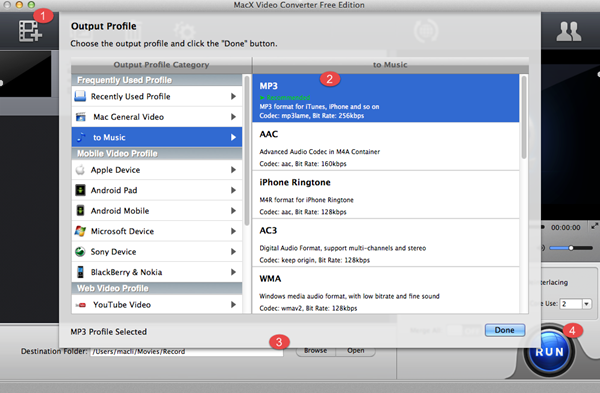Choose the iPhone Ringtone format entry
Viewport: 600px width, 393px height.
pyautogui.click(x=386, y=195)
